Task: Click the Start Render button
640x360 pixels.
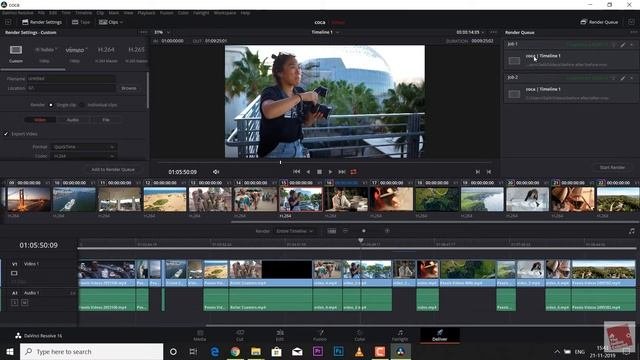Action: [x=612, y=167]
